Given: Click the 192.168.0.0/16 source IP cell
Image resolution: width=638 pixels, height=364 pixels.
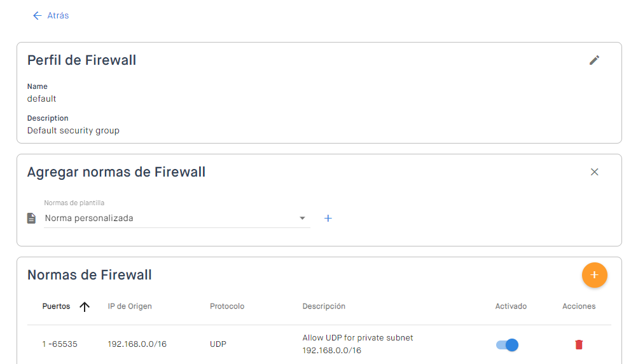Looking at the screenshot, I should click(x=137, y=344).
